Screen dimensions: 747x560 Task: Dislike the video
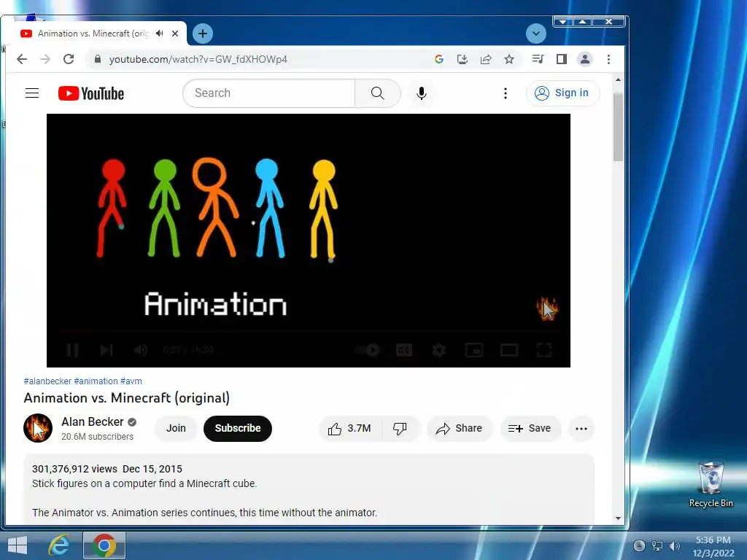[400, 428]
